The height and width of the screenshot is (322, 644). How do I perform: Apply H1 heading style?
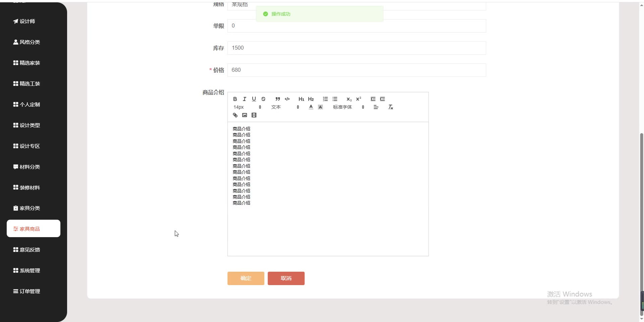301,99
